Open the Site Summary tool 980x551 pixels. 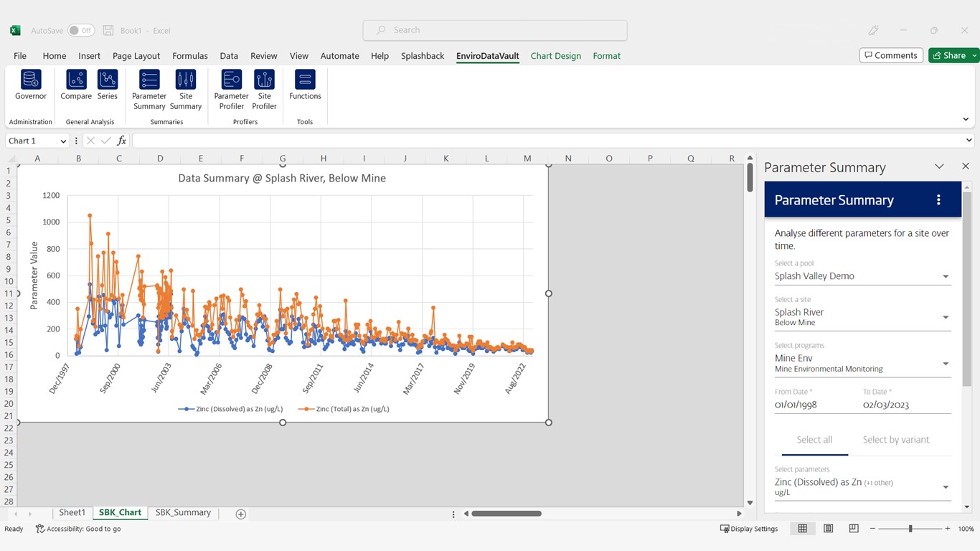pyautogui.click(x=186, y=90)
